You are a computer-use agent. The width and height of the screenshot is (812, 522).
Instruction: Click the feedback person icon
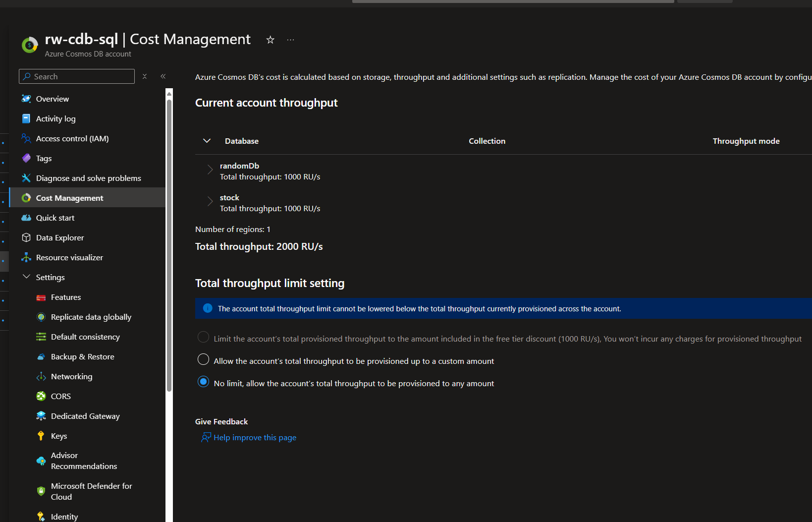206,437
